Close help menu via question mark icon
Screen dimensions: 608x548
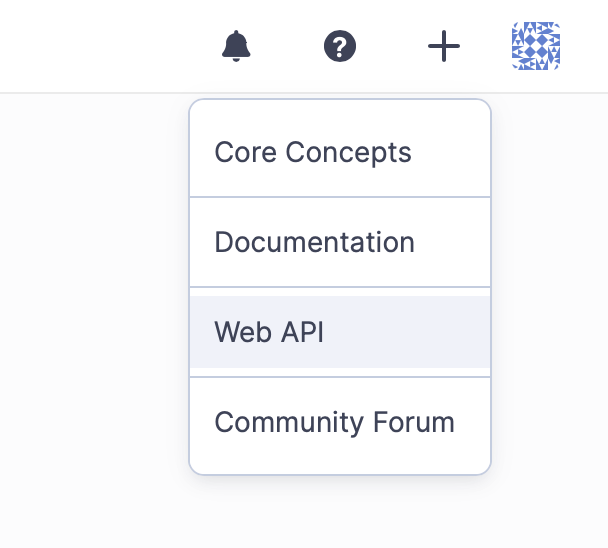pos(340,46)
